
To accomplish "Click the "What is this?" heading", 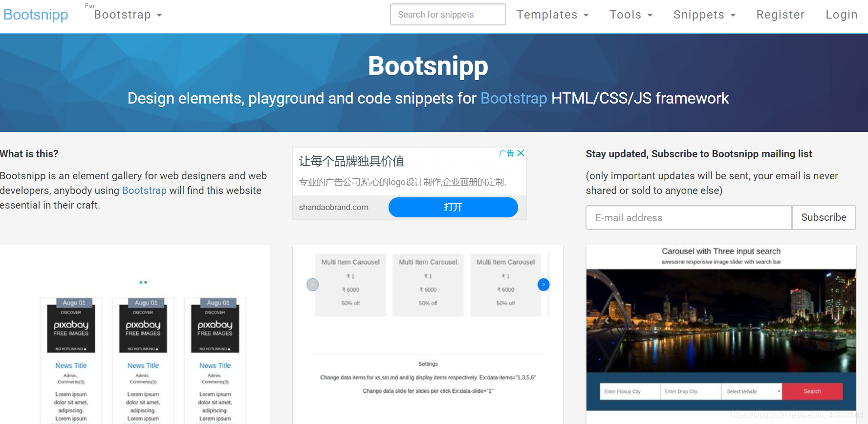I will (29, 154).
